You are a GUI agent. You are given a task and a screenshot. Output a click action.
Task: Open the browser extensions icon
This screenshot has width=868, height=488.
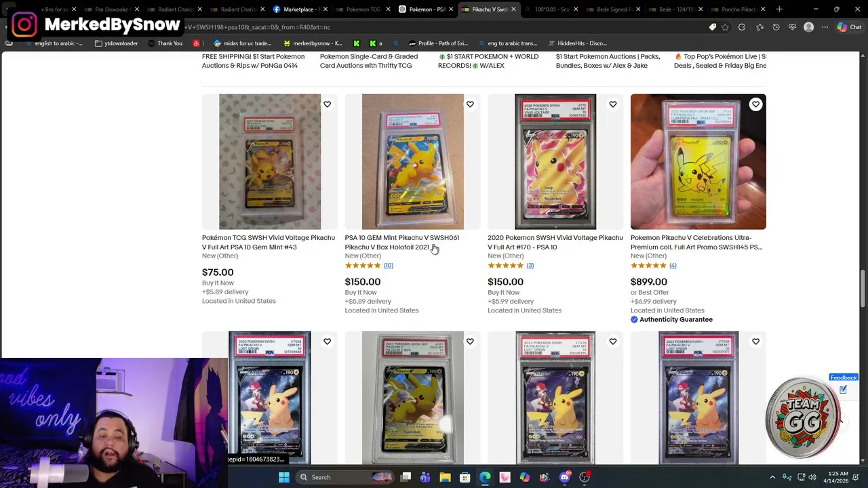tap(741, 27)
